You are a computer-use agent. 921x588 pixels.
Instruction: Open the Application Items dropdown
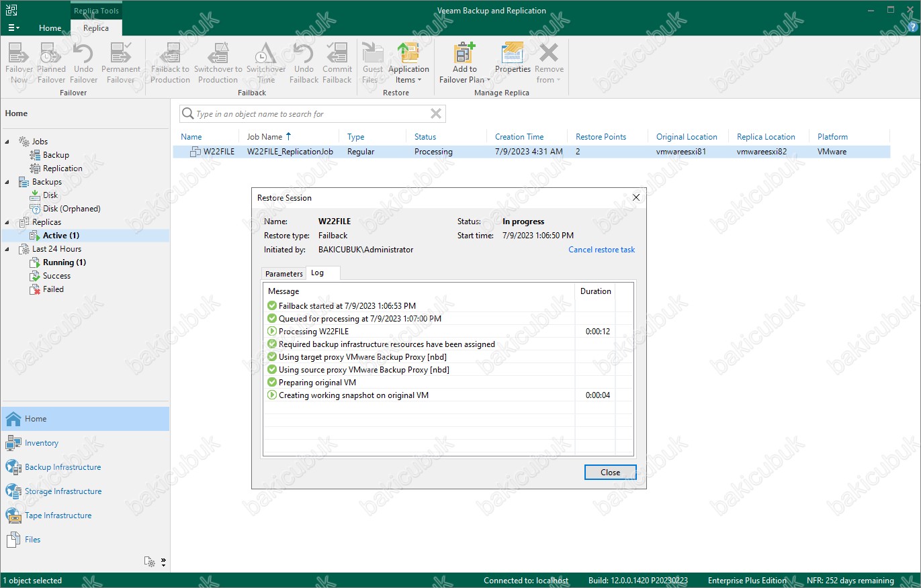tap(408, 63)
